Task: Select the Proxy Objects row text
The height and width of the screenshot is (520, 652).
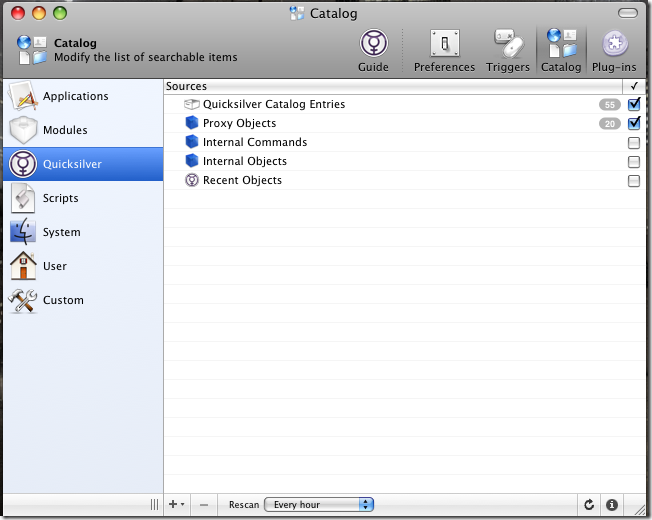Action: pos(240,123)
